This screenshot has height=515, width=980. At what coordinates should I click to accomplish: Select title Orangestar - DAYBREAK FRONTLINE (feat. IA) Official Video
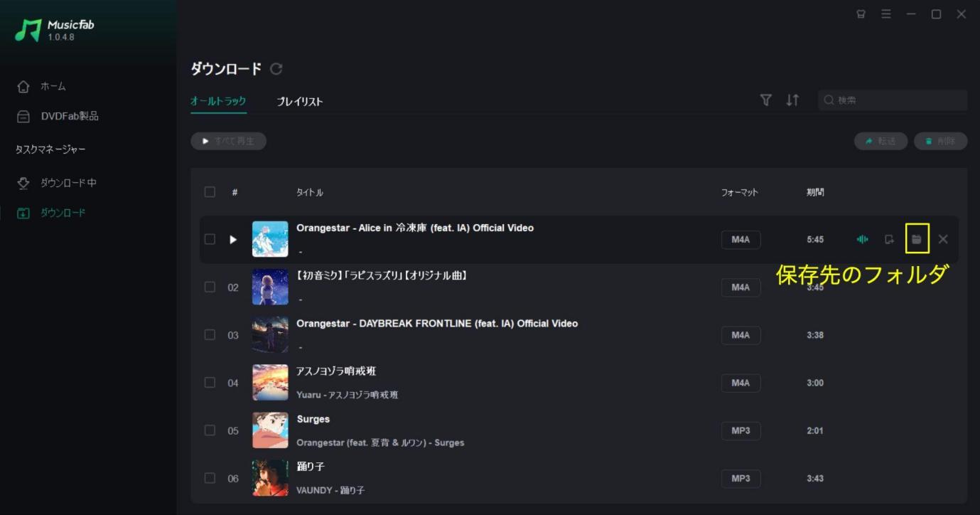tap(437, 324)
